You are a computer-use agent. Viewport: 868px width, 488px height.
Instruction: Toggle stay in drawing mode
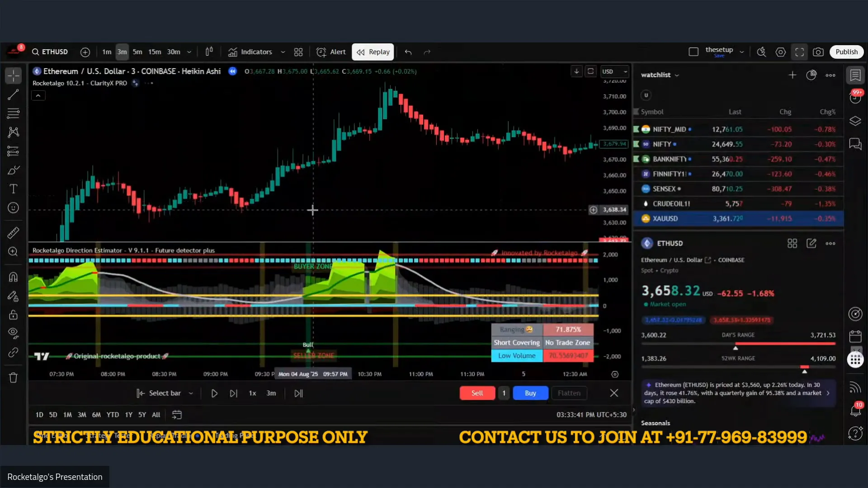tap(14, 296)
